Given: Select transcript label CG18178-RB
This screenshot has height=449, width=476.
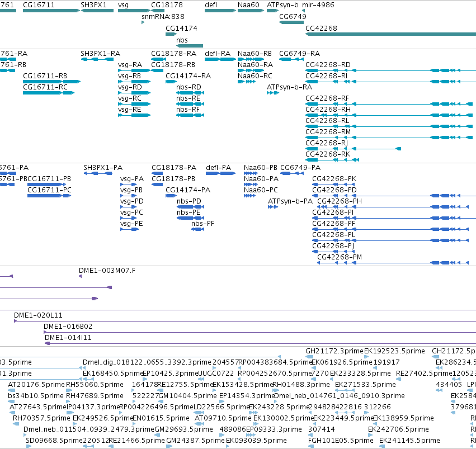Looking at the screenshot, I should point(173,65).
